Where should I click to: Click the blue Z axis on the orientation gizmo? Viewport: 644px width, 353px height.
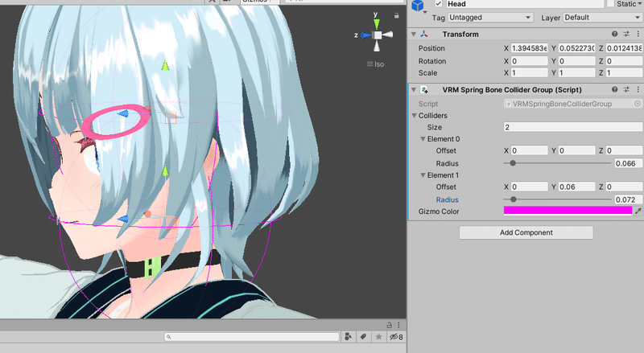tap(365, 35)
